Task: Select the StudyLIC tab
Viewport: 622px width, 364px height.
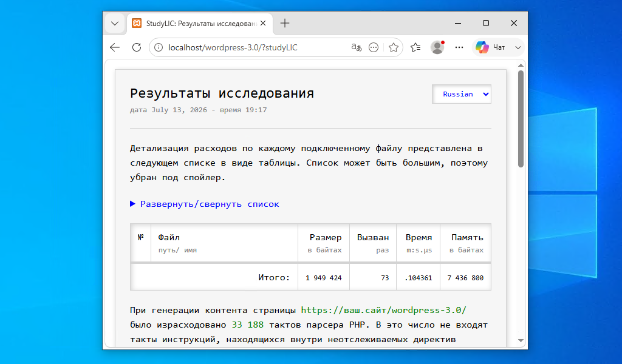Action: click(x=199, y=24)
